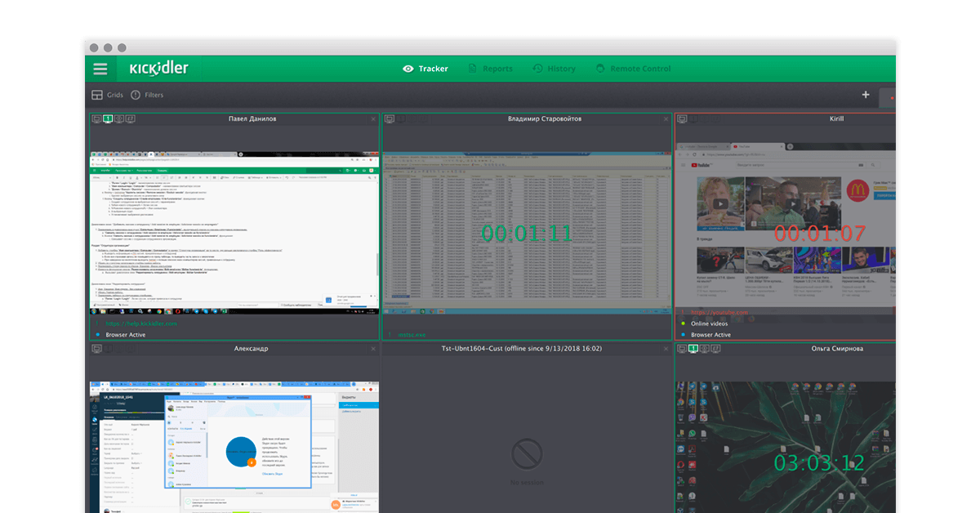Click leftmost screen icon in Павел Данилов header
The width and height of the screenshot is (980, 513).
96,119
